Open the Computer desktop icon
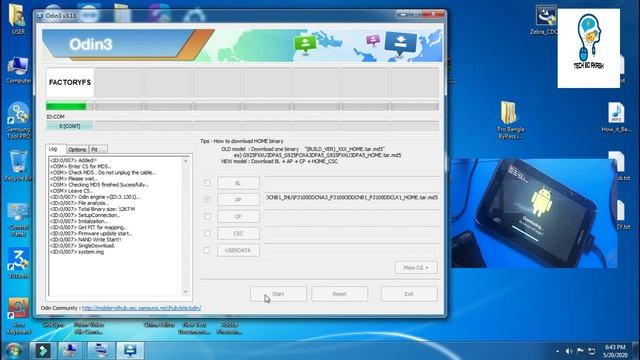This screenshot has width=640, height=360. tap(18, 70)
